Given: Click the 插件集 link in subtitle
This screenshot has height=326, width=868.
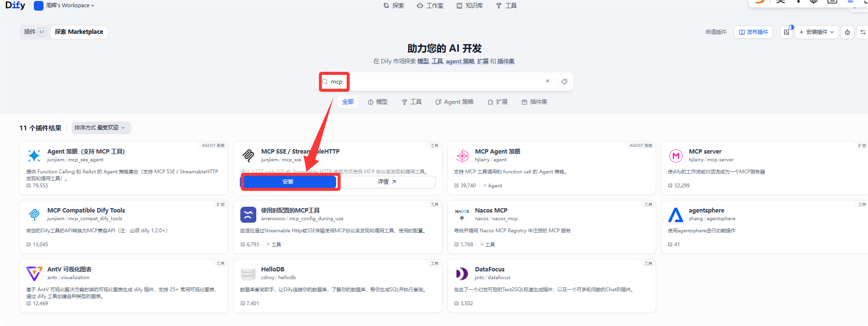Looking at the screenshot, I should [506, 61].
